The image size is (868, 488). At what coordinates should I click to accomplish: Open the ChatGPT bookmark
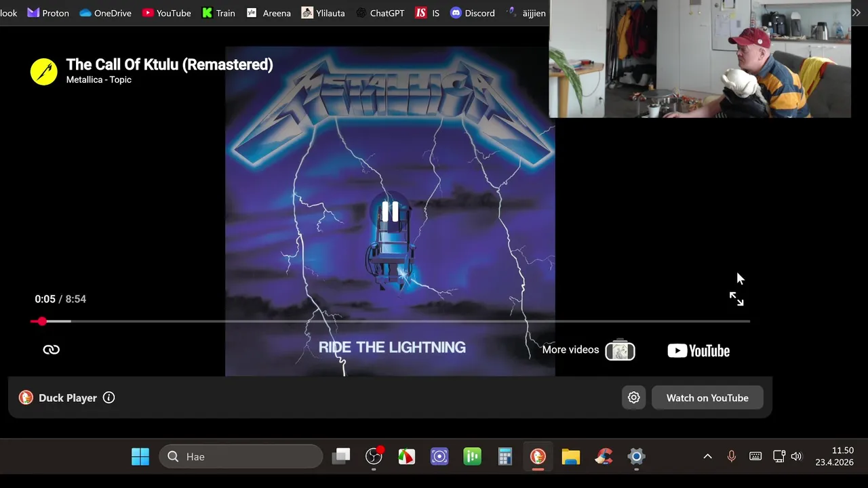[x=380, y=13]
